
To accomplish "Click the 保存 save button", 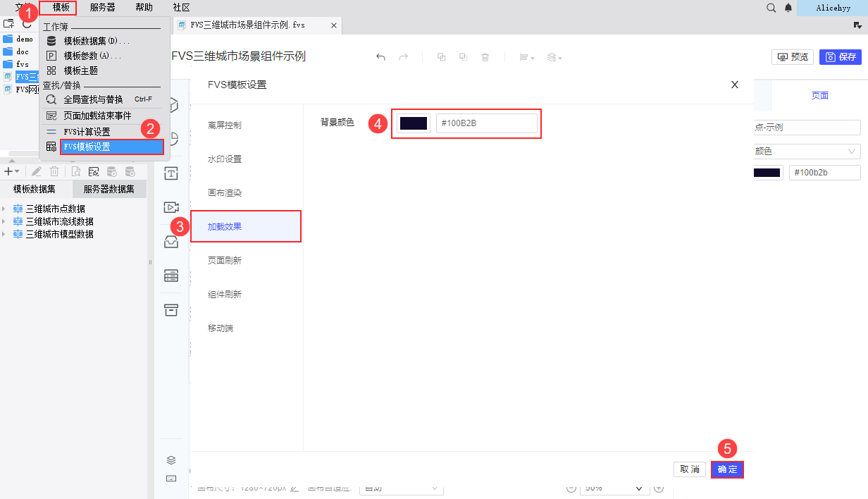I will click(x=841, y=57).
